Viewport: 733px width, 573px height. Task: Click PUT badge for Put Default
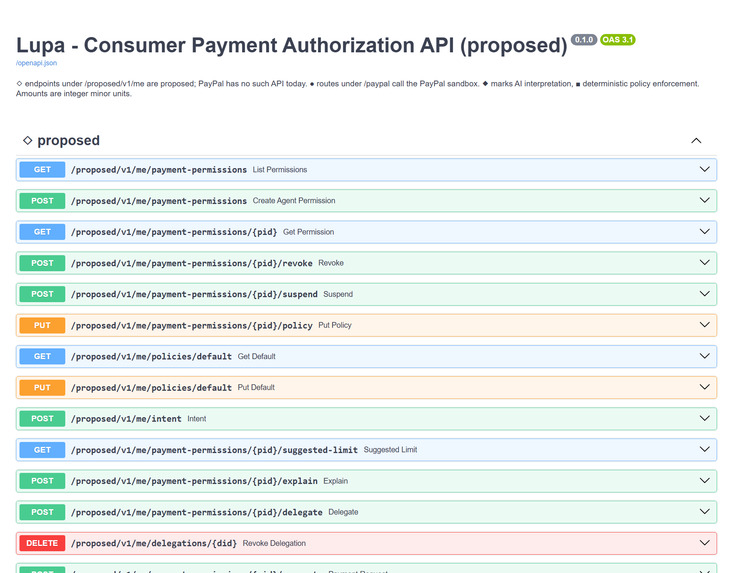coord(42,387)
